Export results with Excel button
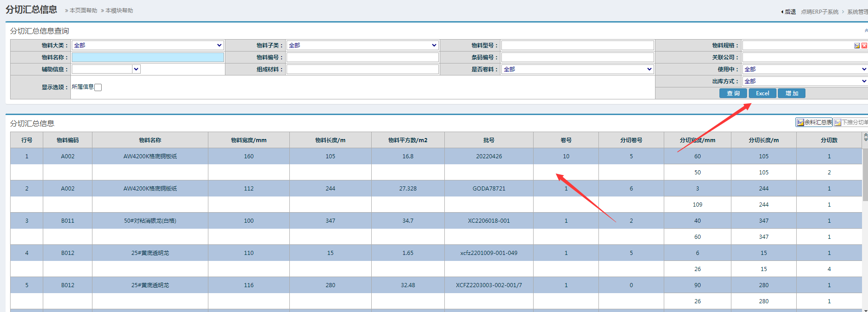 point(762,93)
